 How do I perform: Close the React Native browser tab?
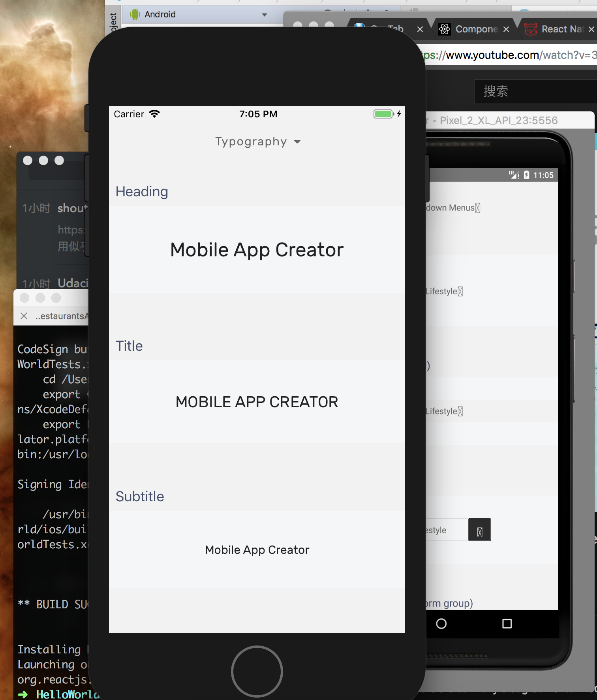coord(591,29)
